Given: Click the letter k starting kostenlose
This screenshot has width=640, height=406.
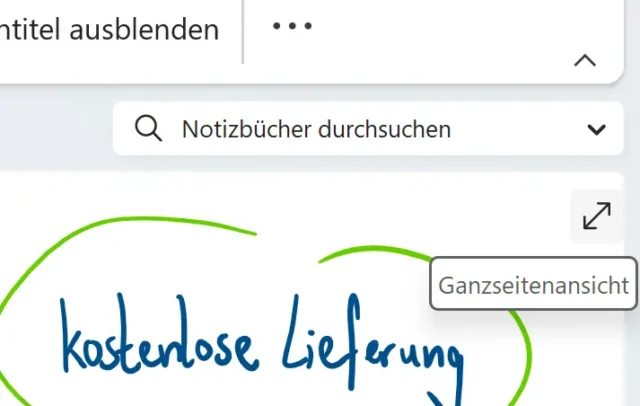Looking at the screenshot, I should click(x=73, y=335).
